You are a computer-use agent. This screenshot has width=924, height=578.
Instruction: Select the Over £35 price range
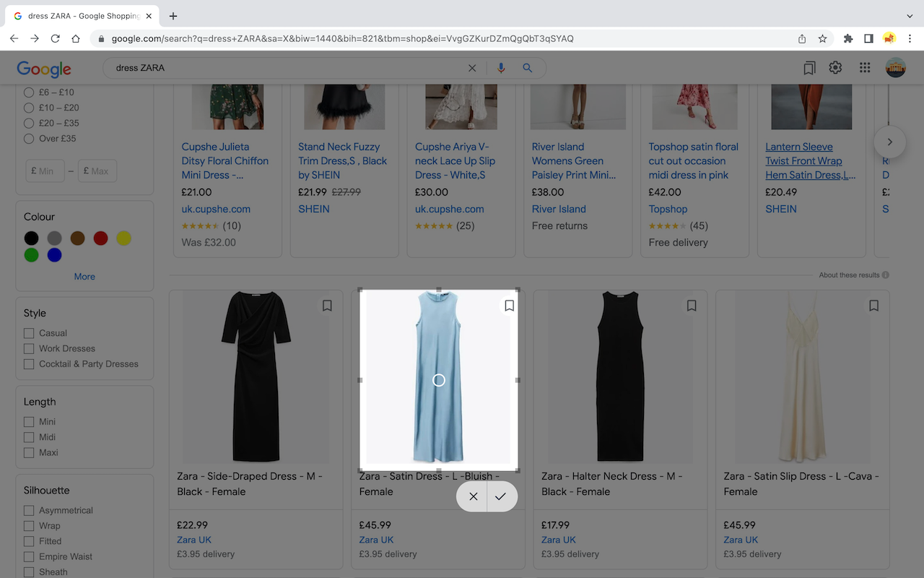point(29,139)
